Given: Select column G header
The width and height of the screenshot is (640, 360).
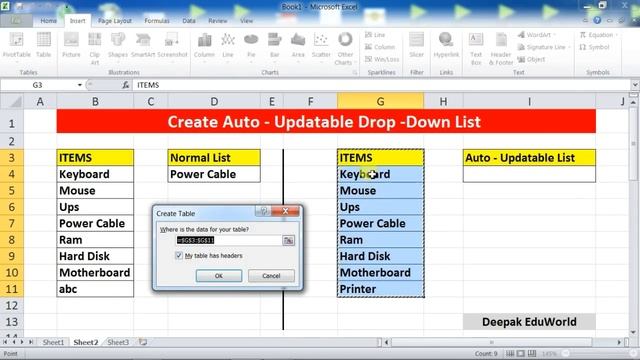Looking at the screenshot, I should (x=380, y=102).
